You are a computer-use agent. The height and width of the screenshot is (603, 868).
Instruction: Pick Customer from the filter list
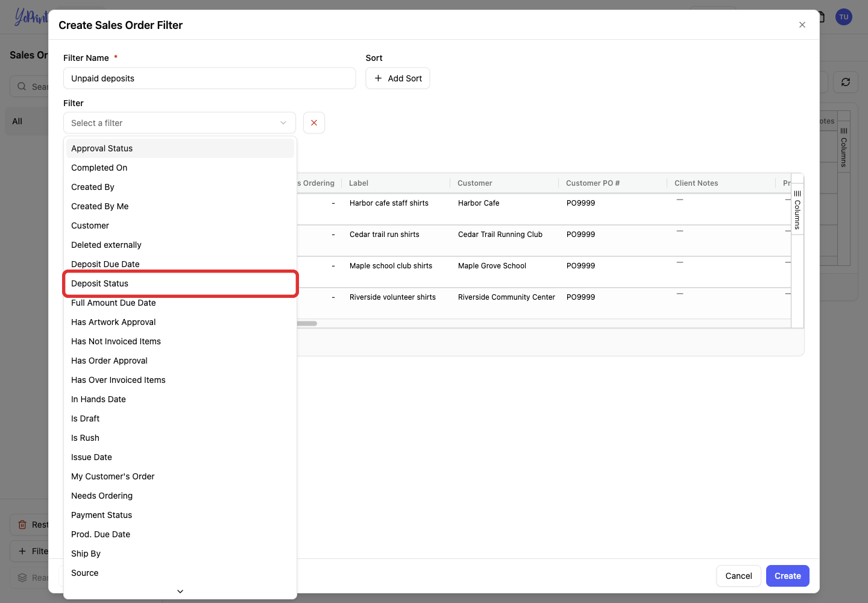coord(180,226)
